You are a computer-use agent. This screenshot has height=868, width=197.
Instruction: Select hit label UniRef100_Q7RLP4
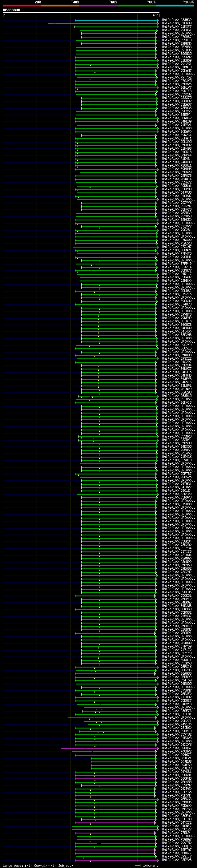[177, 833]
